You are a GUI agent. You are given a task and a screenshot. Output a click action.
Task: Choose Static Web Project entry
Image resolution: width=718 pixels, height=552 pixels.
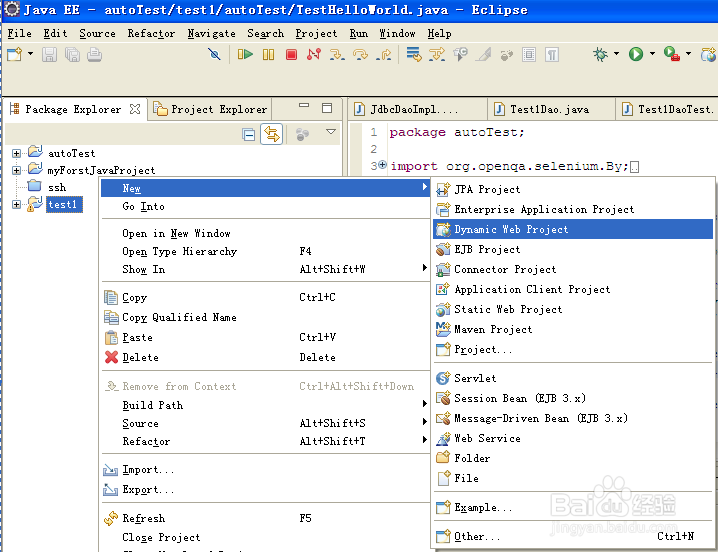click(572, 309)
